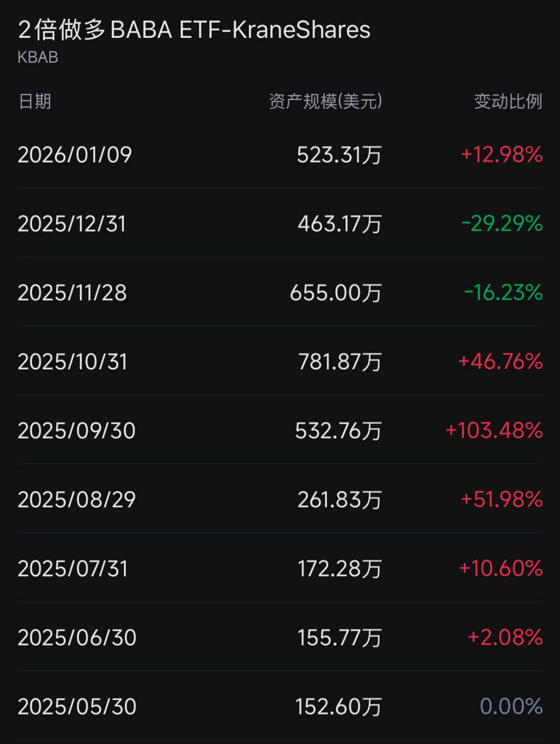Select the 日期 column header
Image resolution: width=560 pixels, height=744 pixels.
pos(35,102)
